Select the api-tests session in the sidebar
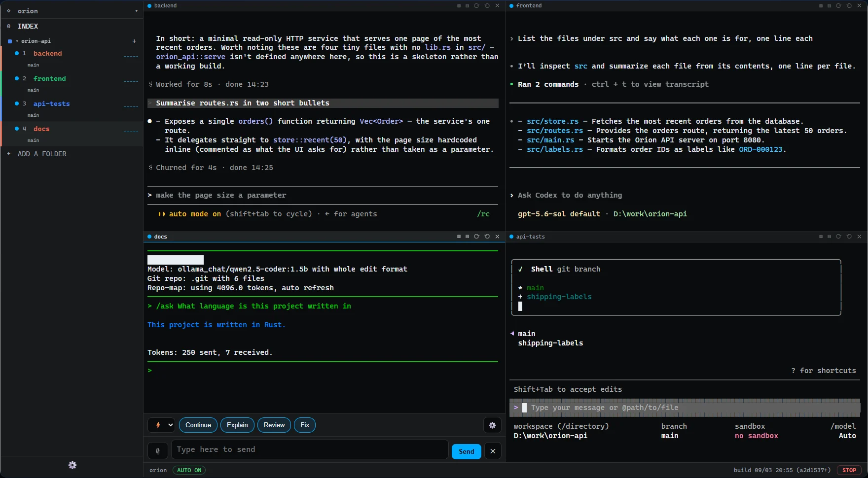The height and width of the screenshot is (478, 868). tap(72, 108)
